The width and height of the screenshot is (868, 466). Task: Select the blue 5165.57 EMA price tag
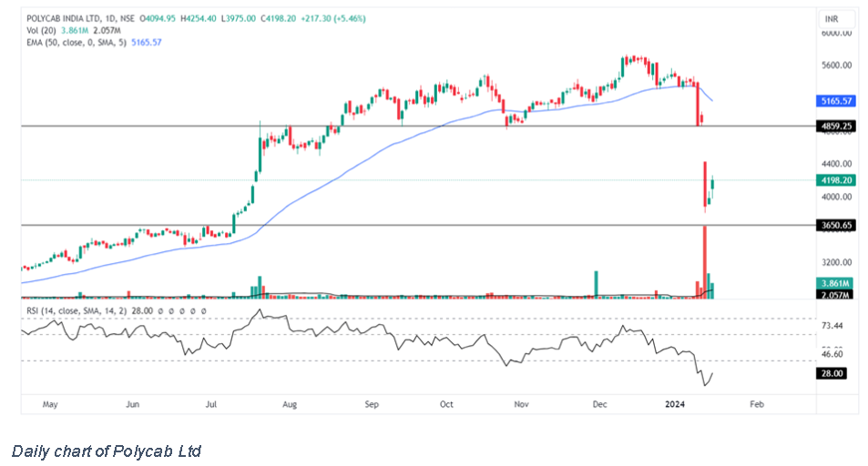point(835,101)
